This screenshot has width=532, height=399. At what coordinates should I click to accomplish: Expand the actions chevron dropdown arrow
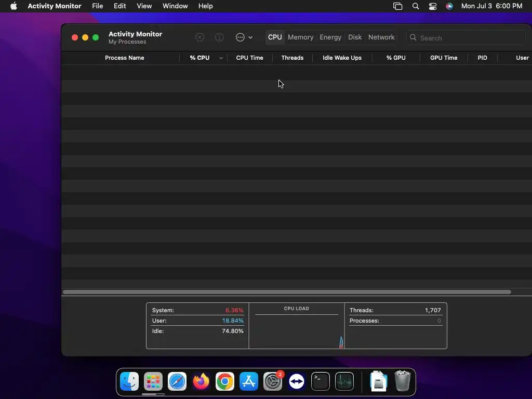pyautogui.click(x=250, y=37)
